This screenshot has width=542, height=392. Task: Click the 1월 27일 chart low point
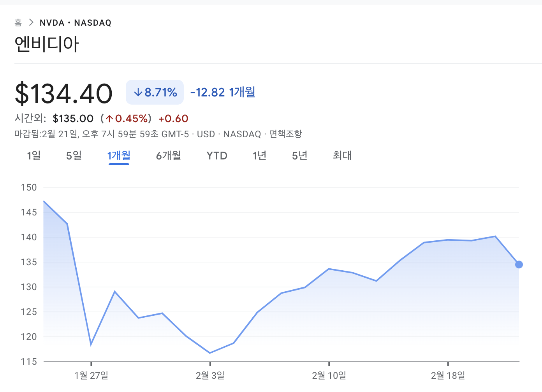91,345
